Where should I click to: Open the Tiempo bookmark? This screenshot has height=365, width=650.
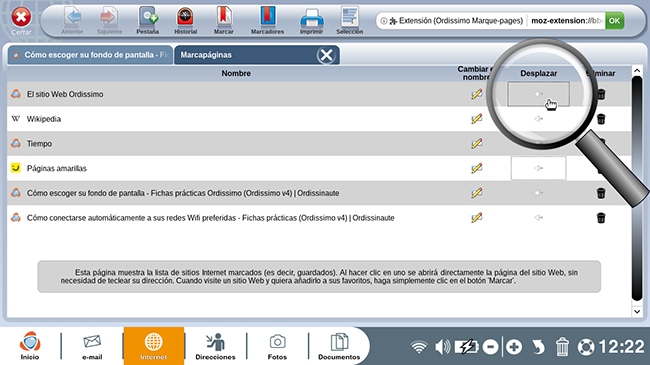pyautogui.click(x=39, y=144)
